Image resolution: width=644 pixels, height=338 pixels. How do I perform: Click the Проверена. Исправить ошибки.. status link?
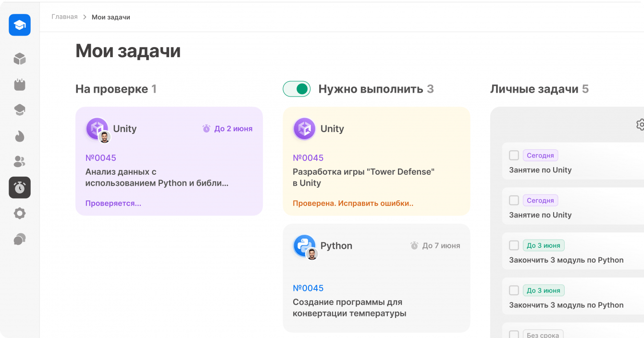(x=353, y=203)
